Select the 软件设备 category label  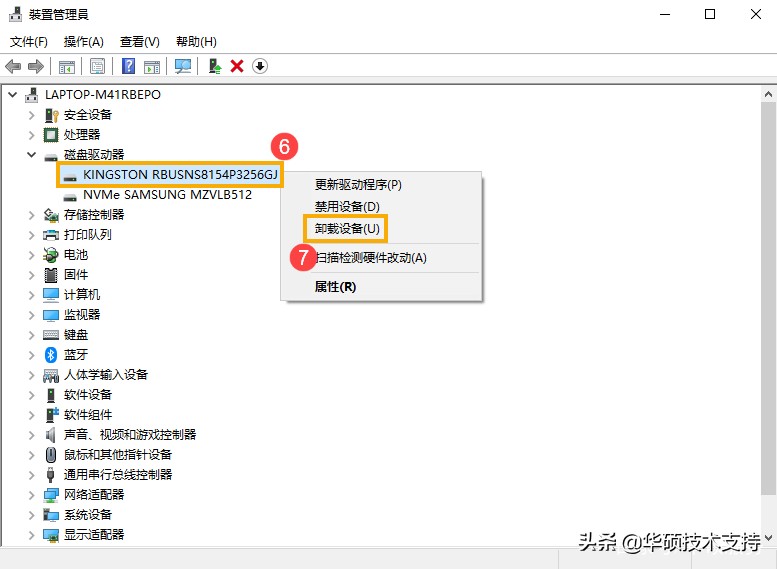[x=88, y=395]
